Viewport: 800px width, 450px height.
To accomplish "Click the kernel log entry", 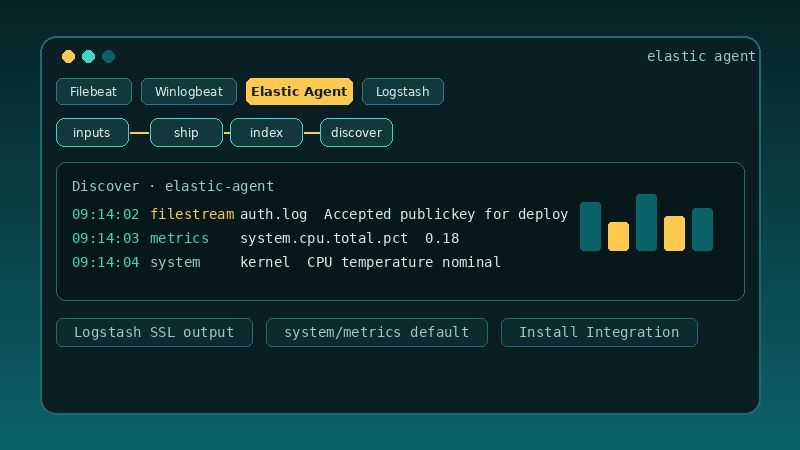I will click(265, 262).
